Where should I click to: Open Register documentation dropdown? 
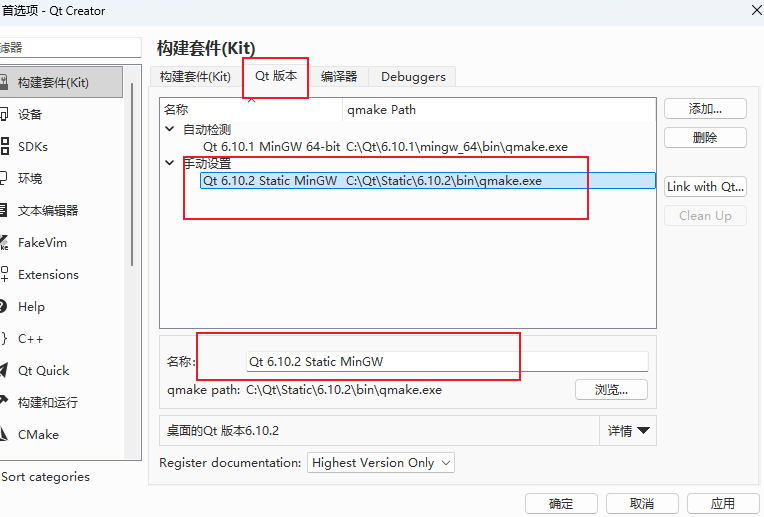pos(381,462)
